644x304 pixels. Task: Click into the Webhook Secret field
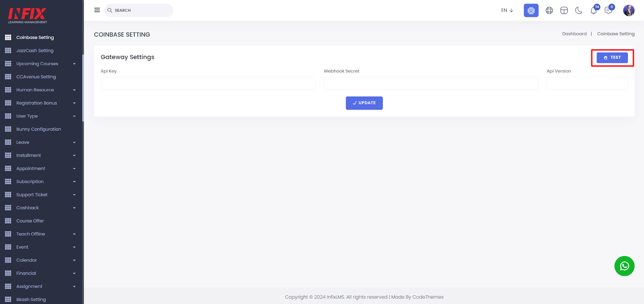pos(431,83)
